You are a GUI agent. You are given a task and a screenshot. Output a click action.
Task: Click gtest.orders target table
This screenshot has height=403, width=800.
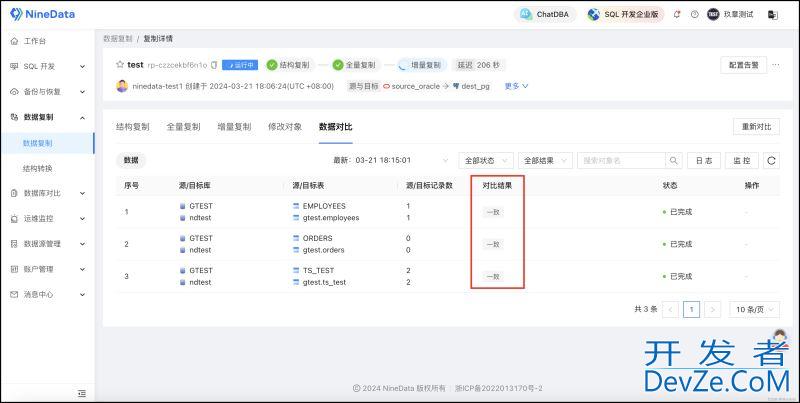pos(323,250)
